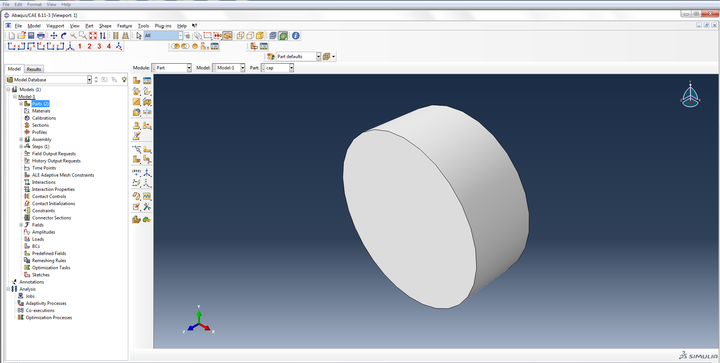Image resolution: width=720 pixels, height=363 pixels.
Task: Expand the Parts (2) tree node
Action: pos(21,104)
